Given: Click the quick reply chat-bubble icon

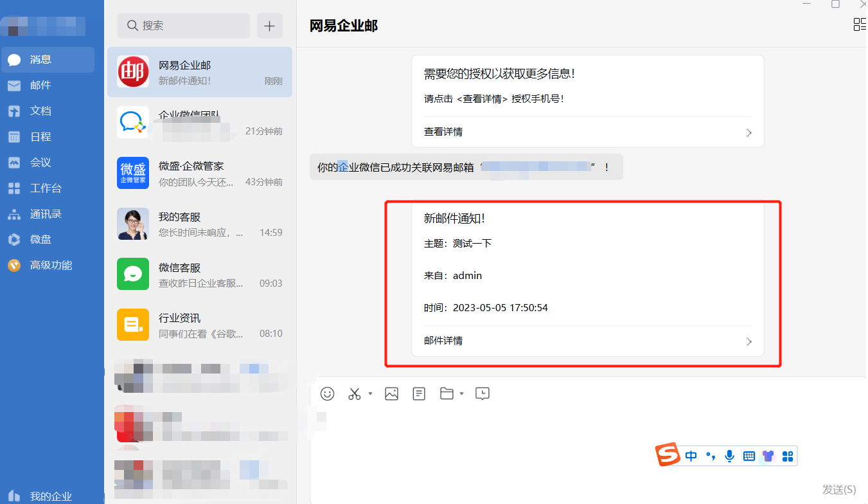Looking at the screenshot, I should [483, 393].
